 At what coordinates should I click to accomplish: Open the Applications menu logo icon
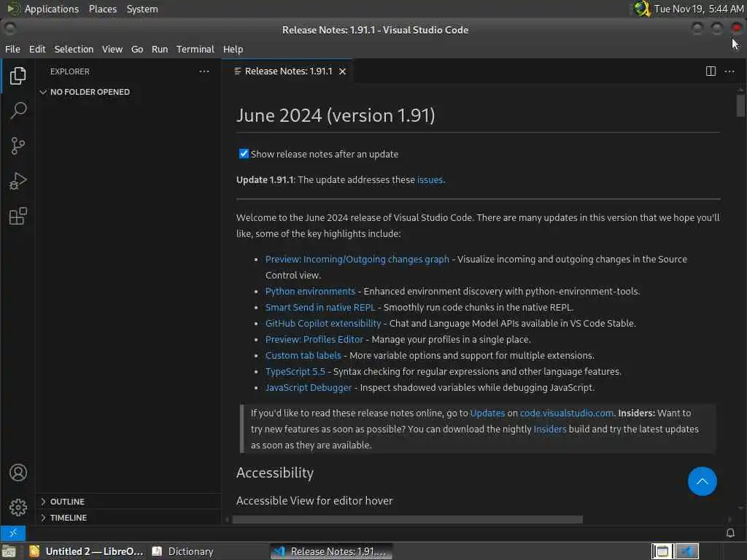(13, 9)
